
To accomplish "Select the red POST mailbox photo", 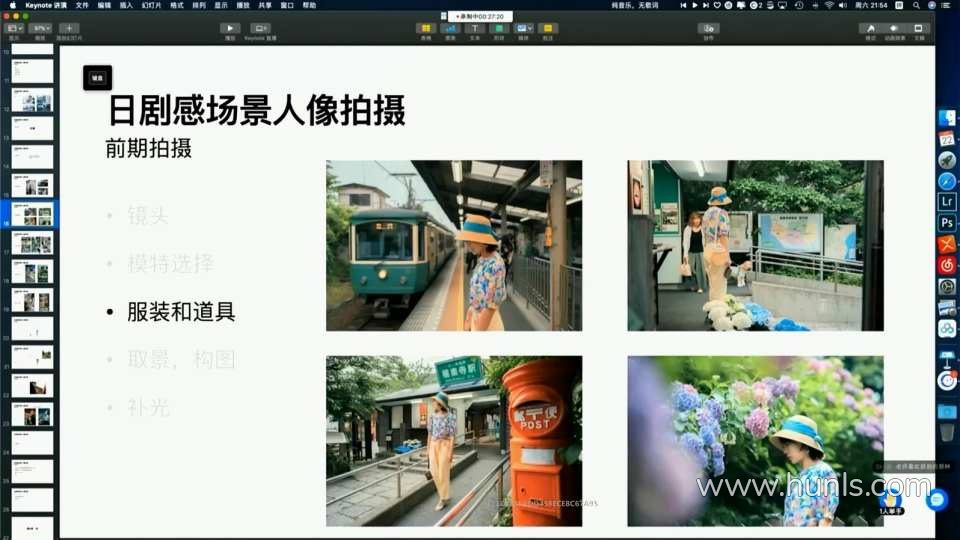I will click(x=454, y=441).
